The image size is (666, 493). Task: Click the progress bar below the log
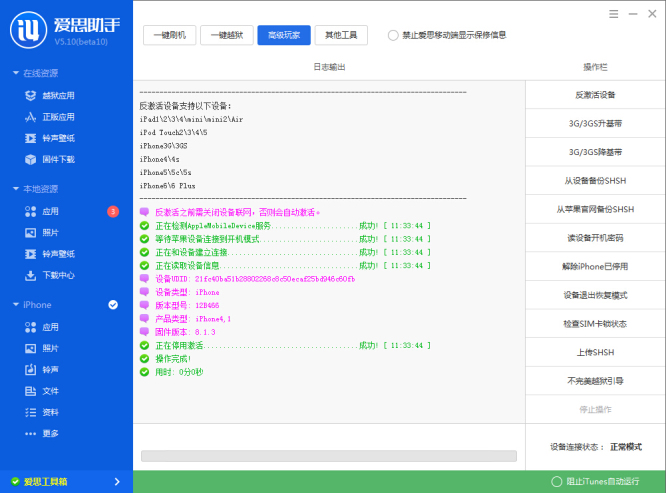329,456
